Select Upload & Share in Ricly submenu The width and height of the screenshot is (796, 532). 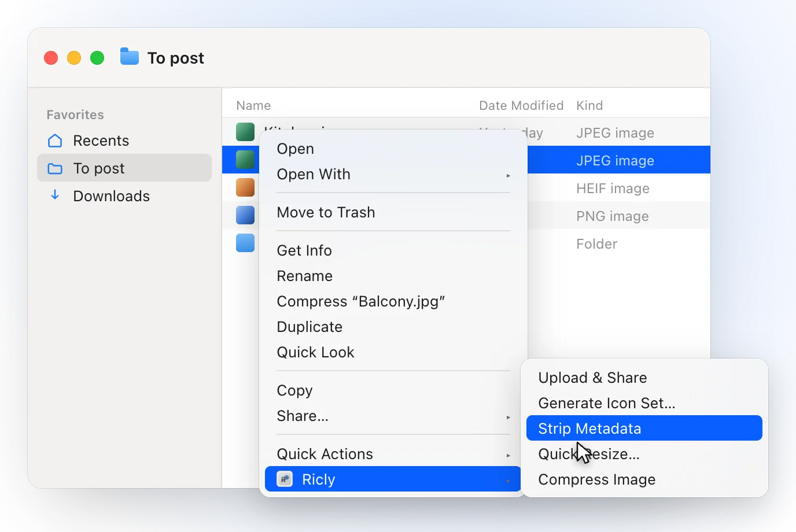pyautogui.click(x=644, y=378)
